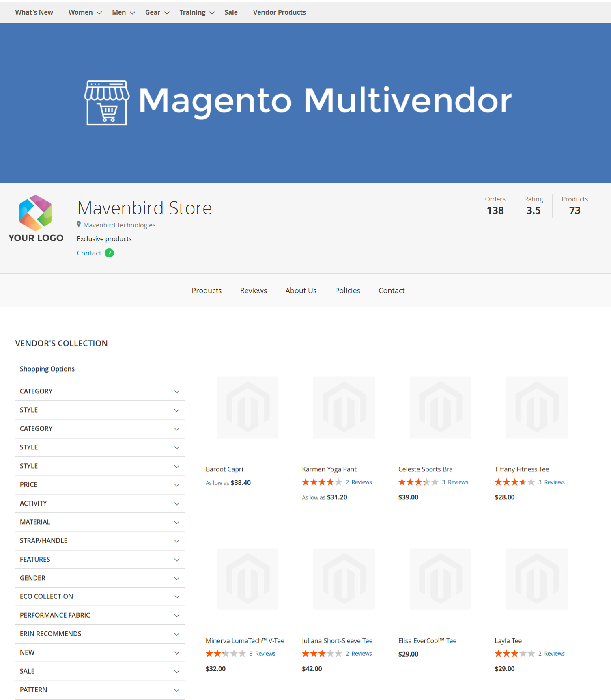611x700 pixels.
Task: Click the Karmen Yoga Pant star rating
Action: tap(322, 482)
